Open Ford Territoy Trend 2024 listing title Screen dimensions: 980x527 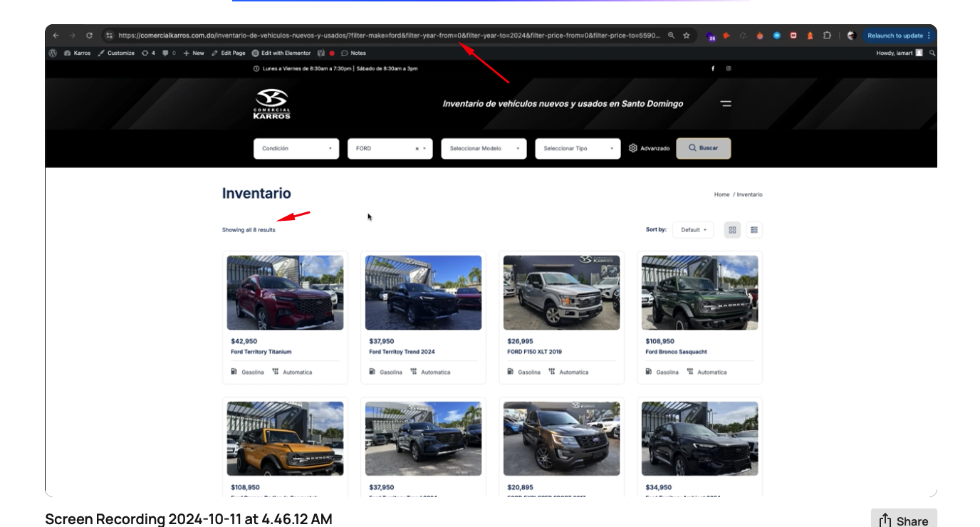[402, 352]
